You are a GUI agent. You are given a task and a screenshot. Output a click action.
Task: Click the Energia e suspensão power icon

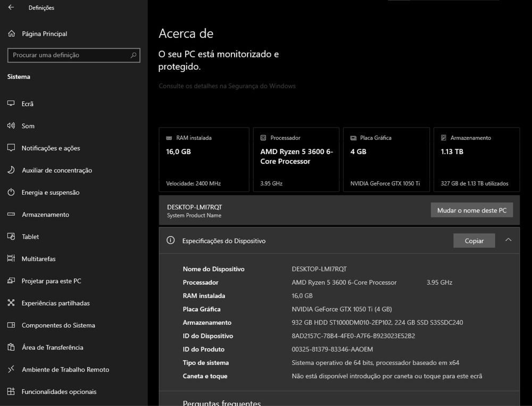tap(11, 192)
